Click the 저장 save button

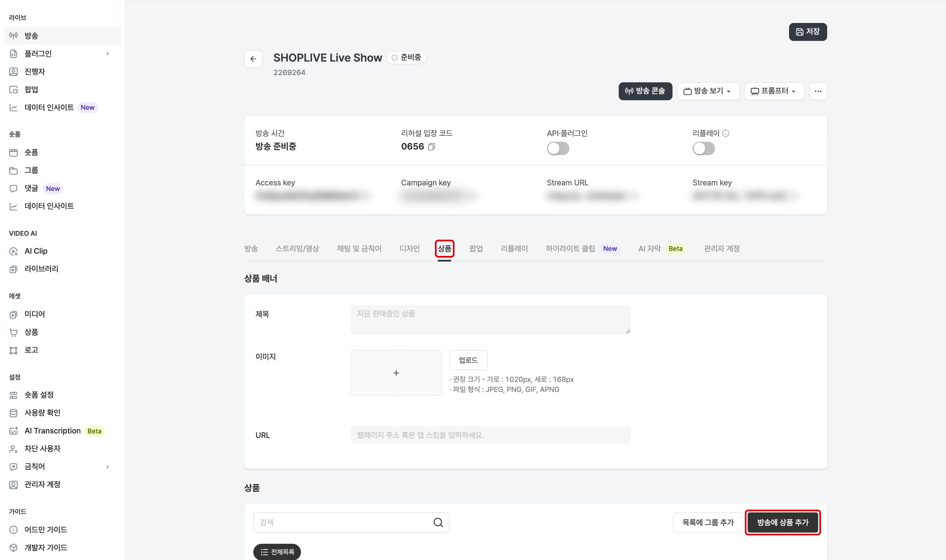point(808,32)
